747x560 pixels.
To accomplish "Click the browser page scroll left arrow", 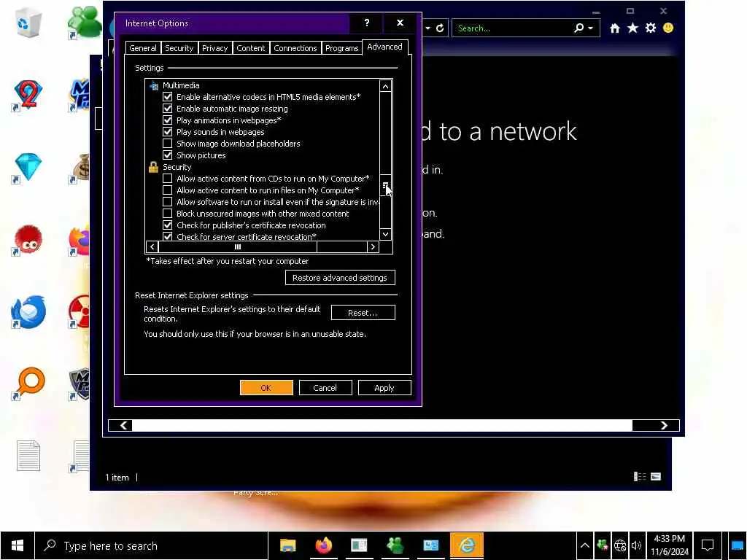I will (x=124, y=425).
